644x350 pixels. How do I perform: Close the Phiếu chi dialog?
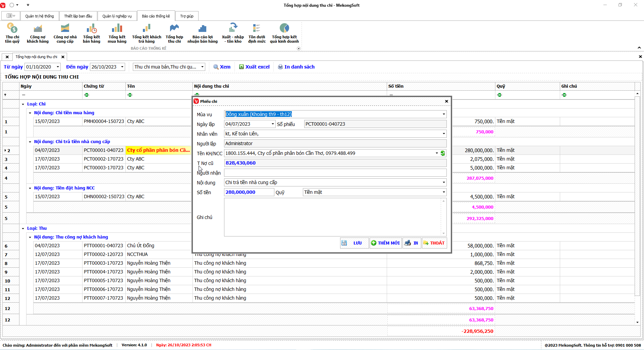[446, 101]
